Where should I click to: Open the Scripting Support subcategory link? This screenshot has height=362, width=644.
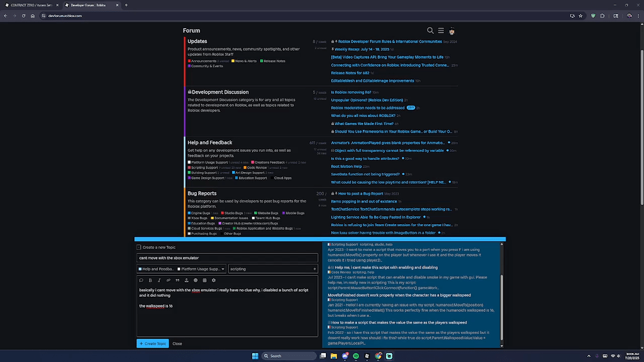point(204,167)
